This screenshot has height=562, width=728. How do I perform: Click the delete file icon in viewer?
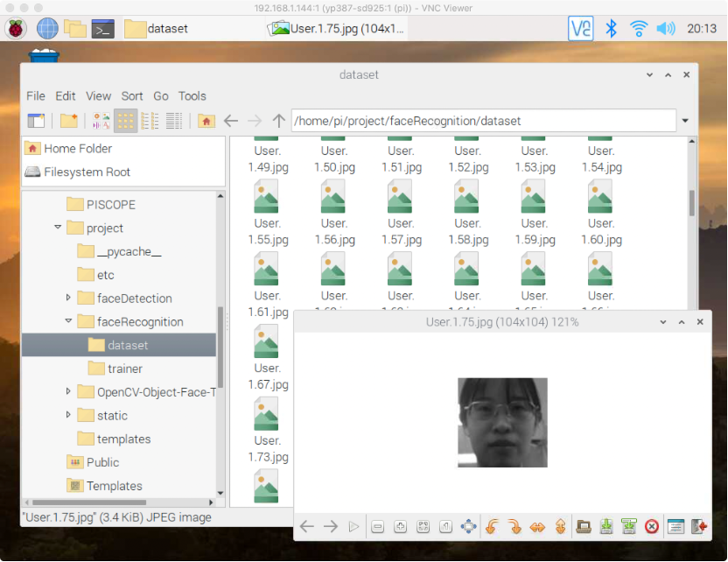(x=651, y=526)
